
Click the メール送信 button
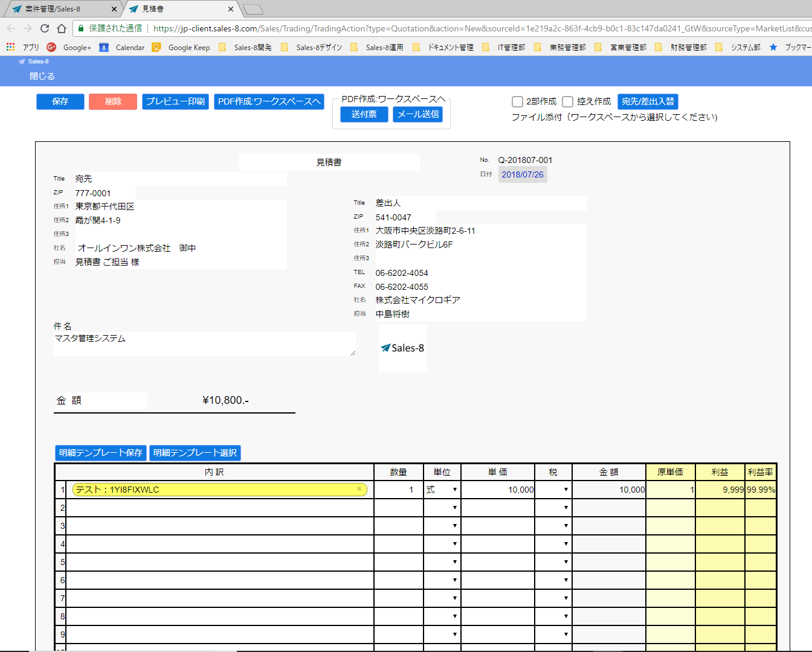pos(417,114)
